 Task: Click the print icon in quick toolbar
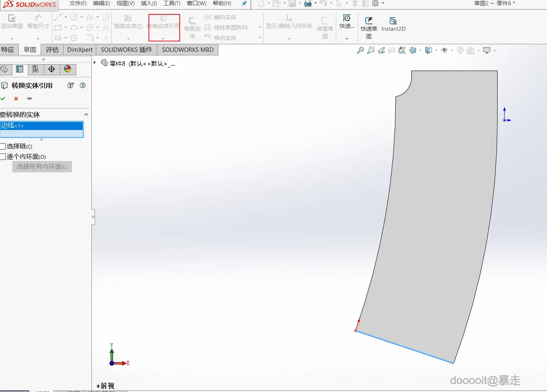[x=308, y=4]
